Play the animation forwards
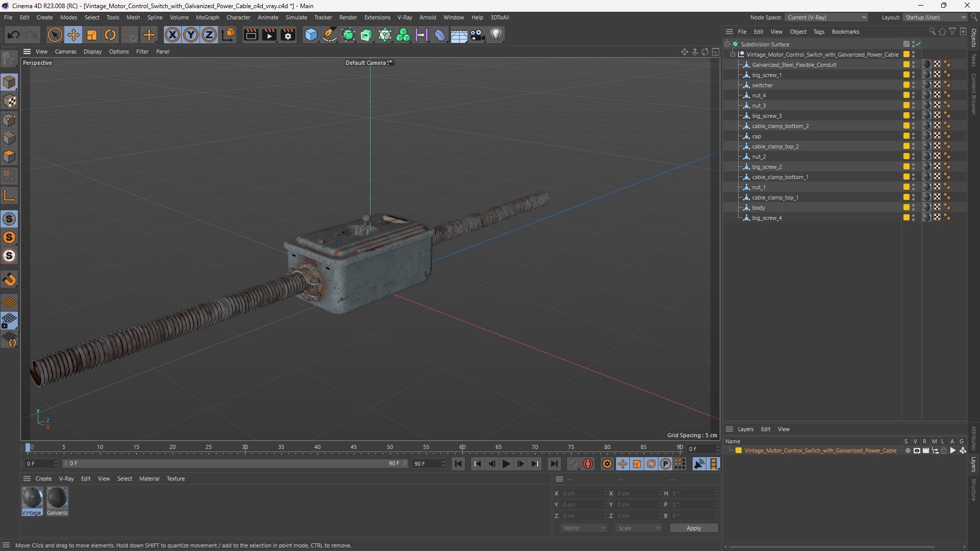Screen dimensions: 980x551 (506, 464)
